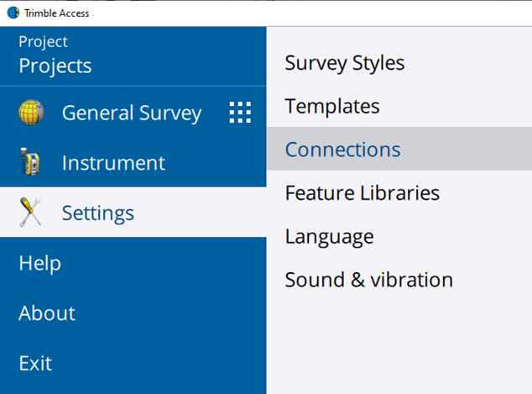Click the yellow globe General Survey icon
The width and height of the screenshot is (532, 394).
31,112
